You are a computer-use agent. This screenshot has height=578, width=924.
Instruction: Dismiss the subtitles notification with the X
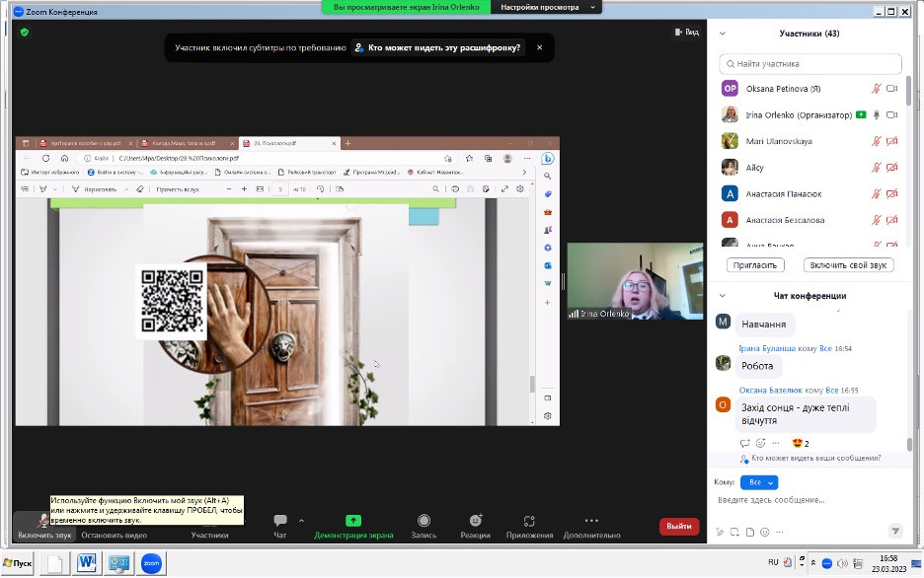tap(539, 47)
